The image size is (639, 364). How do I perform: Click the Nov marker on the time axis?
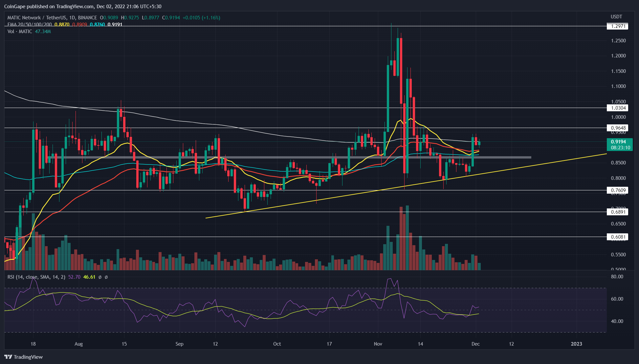pyautogui.click(x=378, y=344)
